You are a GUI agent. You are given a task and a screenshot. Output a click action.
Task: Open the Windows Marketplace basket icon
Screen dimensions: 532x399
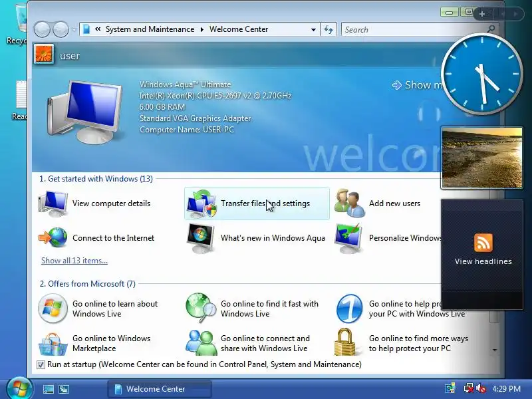[x=53, y=344]
